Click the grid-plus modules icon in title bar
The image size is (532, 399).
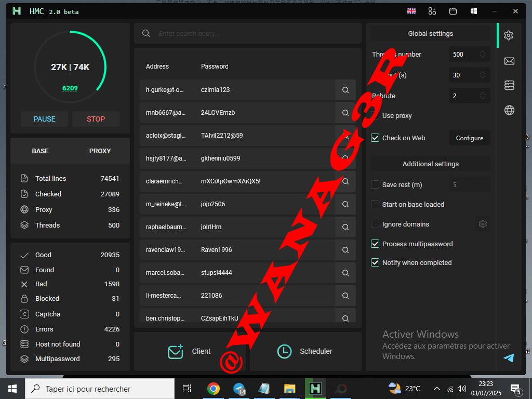[x=432, y=11]
